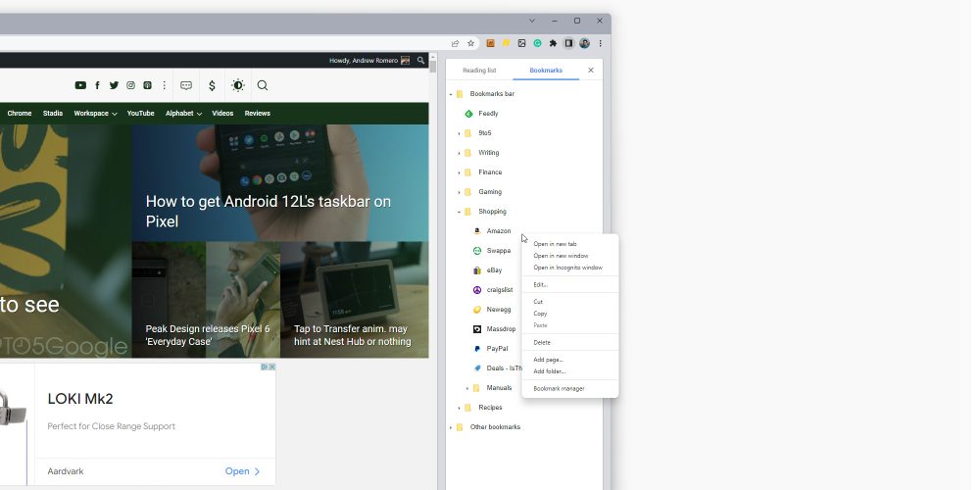This screenshot has width=980, height=490.
Task: Click the Grammarly extension icon
Action: pos(537,43)
